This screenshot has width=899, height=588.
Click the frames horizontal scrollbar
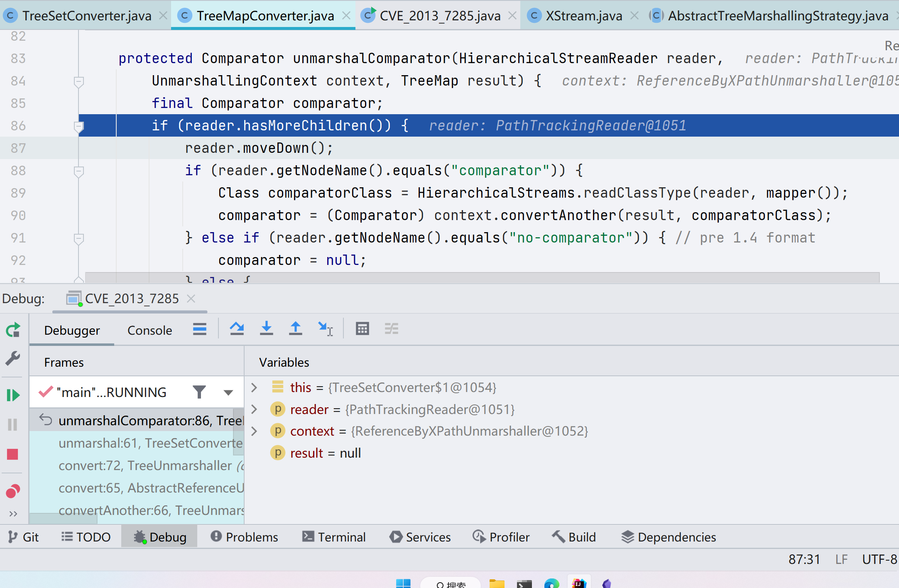(63, 519)
